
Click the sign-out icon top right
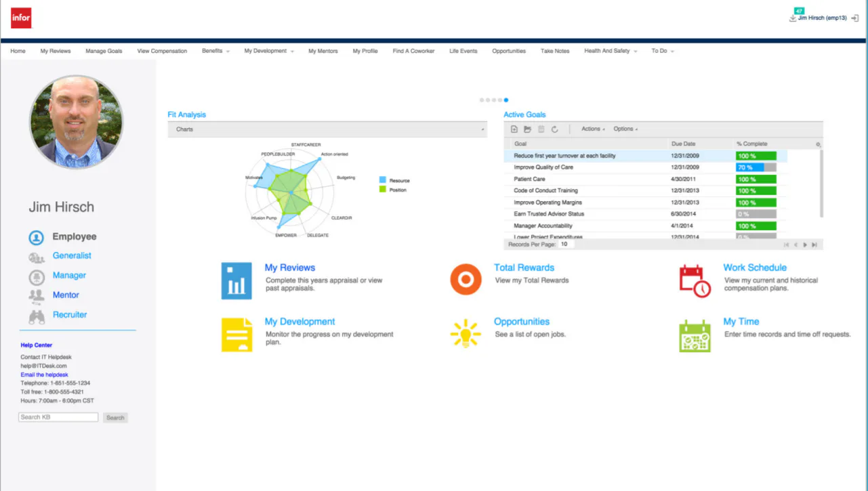853,19
